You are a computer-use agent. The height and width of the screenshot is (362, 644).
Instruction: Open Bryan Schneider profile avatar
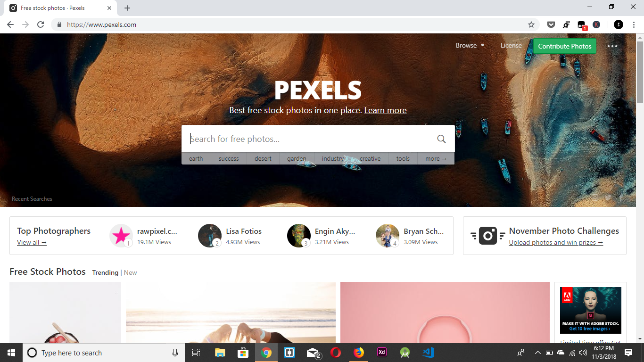pos(388,236)
